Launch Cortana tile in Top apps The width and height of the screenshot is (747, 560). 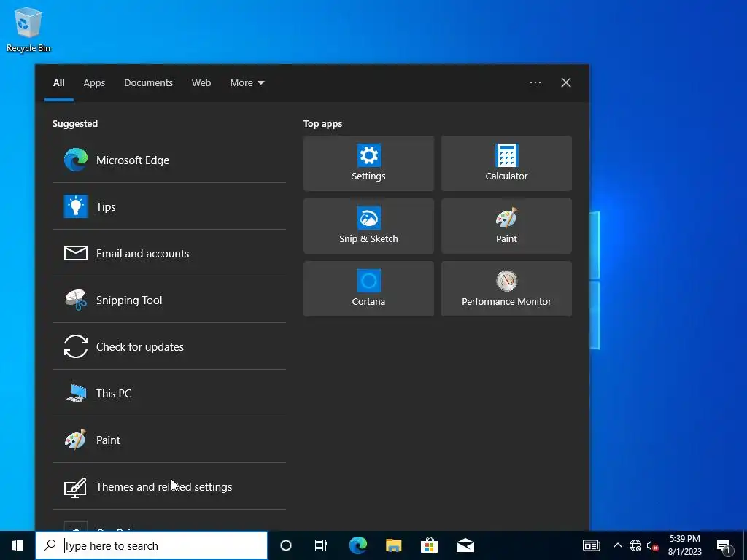(x=368, y=289)
